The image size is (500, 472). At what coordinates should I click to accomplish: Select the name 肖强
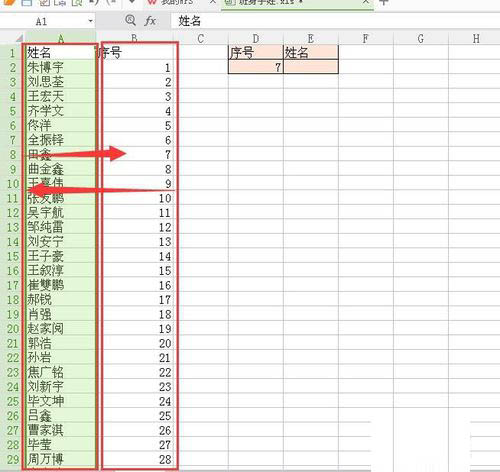pos(39,314)
